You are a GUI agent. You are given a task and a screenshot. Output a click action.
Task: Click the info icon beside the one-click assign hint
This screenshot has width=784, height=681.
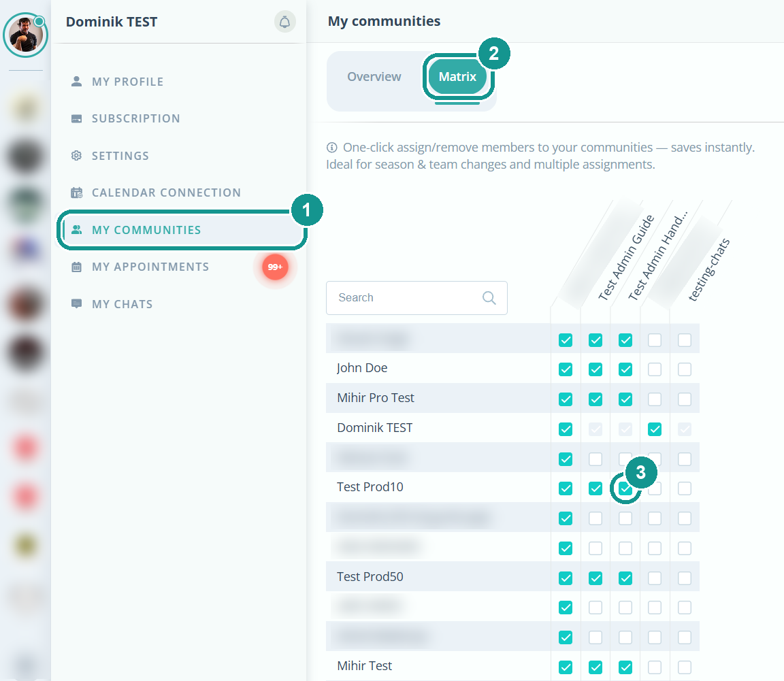tap(331, 148)
